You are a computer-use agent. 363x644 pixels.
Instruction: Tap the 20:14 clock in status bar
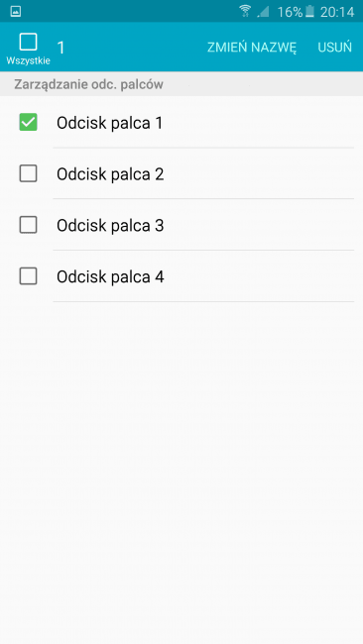point(337,12)
